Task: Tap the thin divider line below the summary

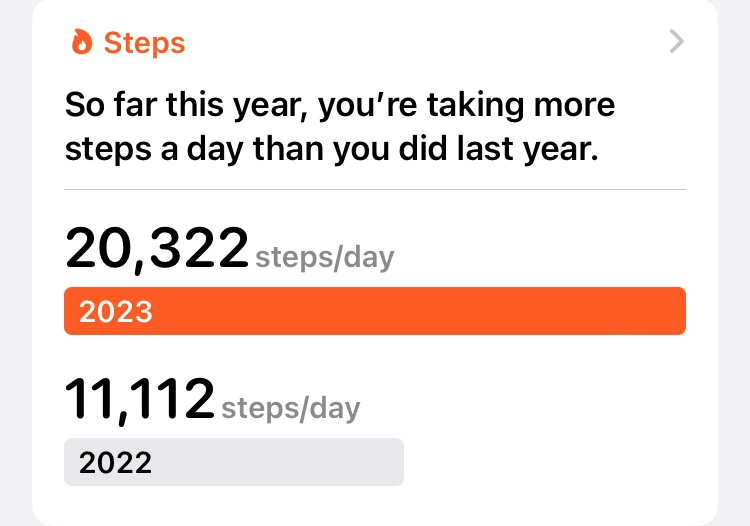Action: point(375,189)
